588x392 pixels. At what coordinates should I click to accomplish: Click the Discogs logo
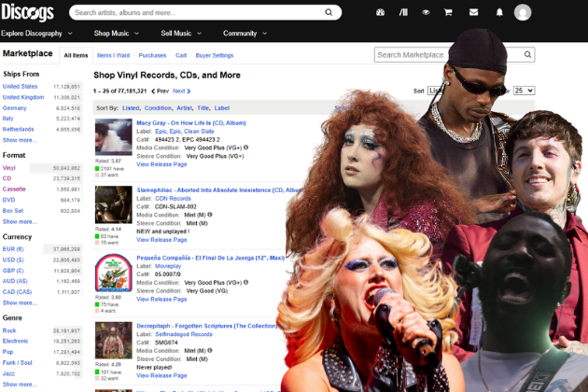pyautogui.click(x=30, y=12)
